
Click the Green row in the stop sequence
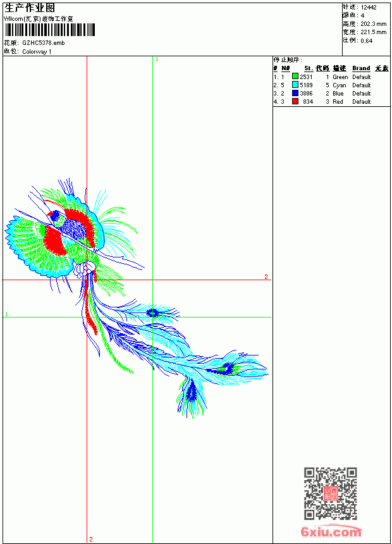[322, 77]
